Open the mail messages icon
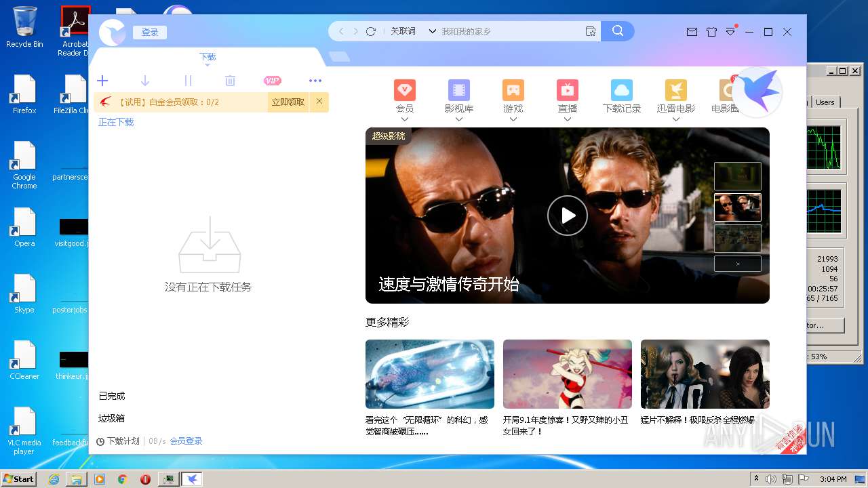Image resolution: width=868 pixels, height=488 pixels. [x=692, y=32]
